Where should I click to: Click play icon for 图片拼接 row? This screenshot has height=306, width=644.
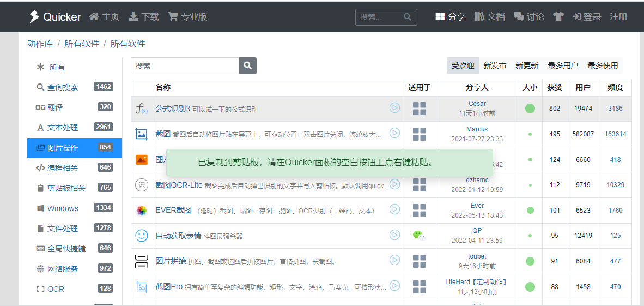point(394,260)
